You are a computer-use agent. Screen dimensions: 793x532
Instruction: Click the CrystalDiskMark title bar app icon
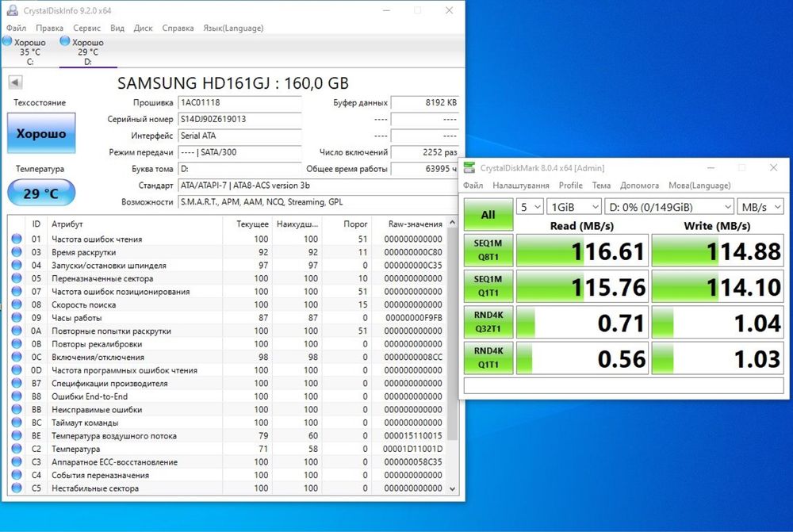click(469, 168)
